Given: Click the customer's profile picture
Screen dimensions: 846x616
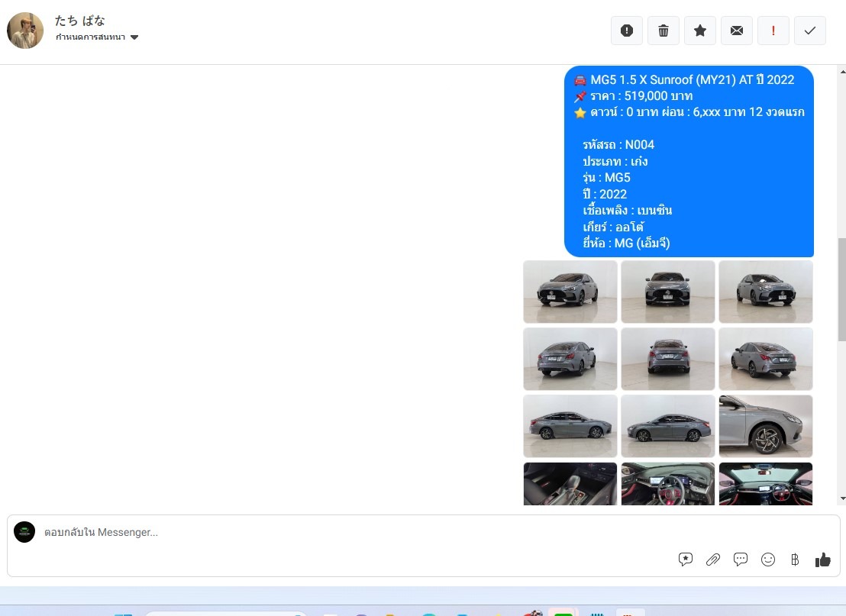Looking at the screenshot, I should (25, 31).
